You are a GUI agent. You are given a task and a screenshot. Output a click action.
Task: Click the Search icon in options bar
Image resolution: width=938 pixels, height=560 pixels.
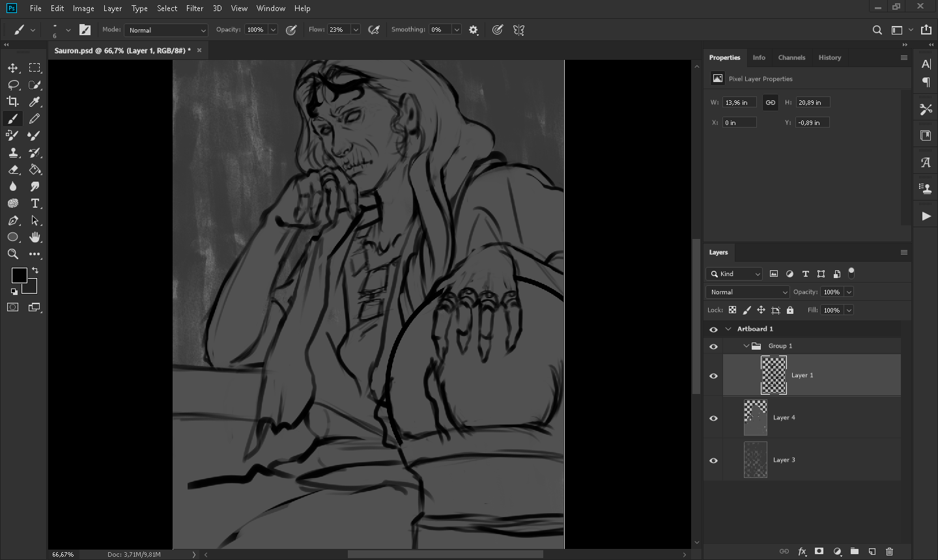pyautogui.click(x=877, y=30)
